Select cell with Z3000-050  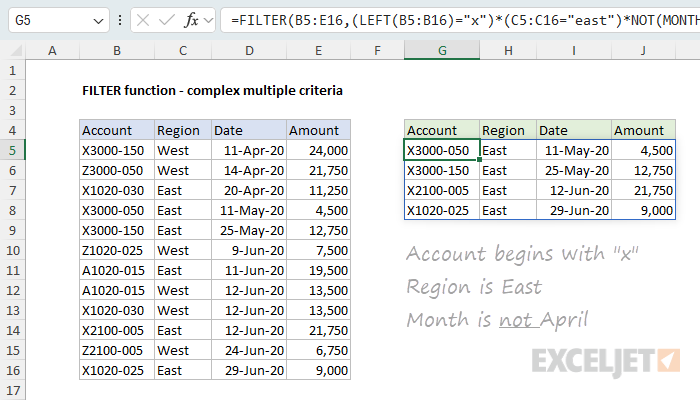117,171
